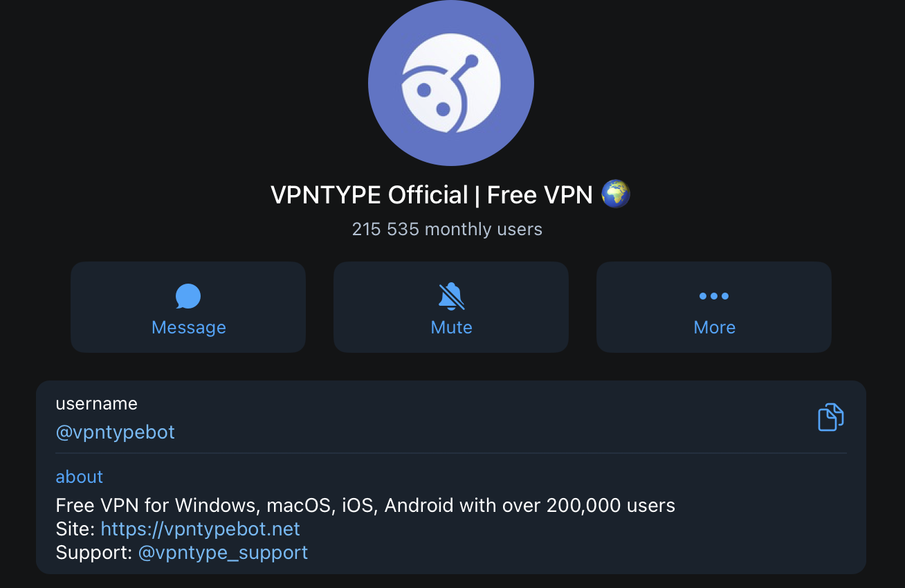Click the globe emoji in the profile title

pos(615,194)
